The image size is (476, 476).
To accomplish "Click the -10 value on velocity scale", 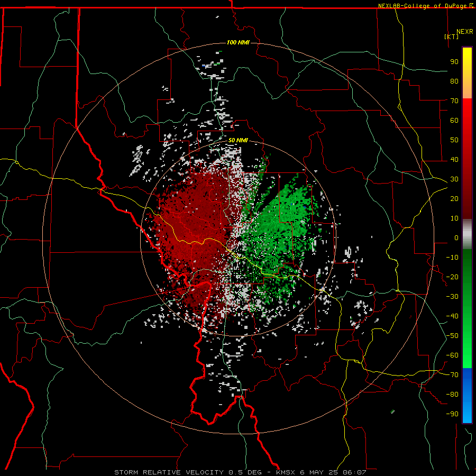I will click(x=452, y=258).
